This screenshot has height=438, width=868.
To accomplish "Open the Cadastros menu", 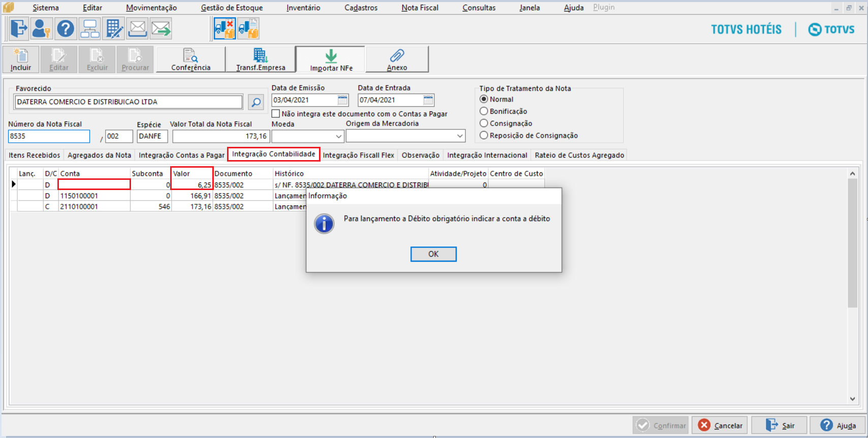I will 361,8.
